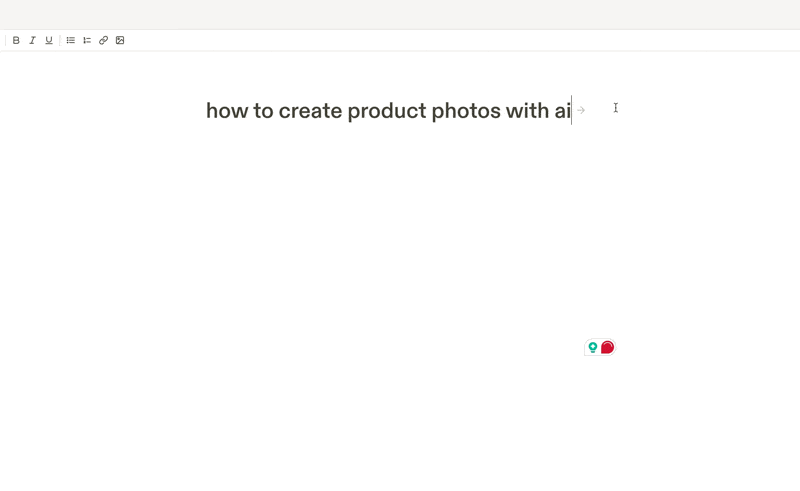Image resolution: width=800 pixels, height=491 pixels.
Task: Click the word "with" in the title
Action: pos(527,111)
